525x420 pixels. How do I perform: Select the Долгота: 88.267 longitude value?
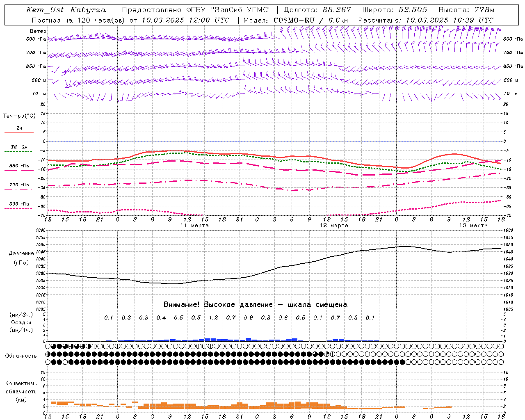(x=317, y=10)
